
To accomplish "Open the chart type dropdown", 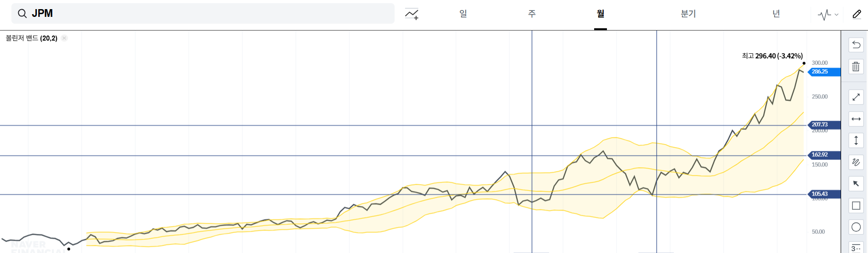I will point(828,15).
